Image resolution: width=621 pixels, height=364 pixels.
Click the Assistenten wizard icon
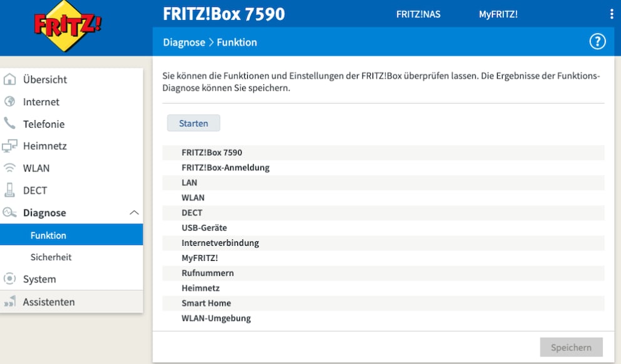pos(9,301)
